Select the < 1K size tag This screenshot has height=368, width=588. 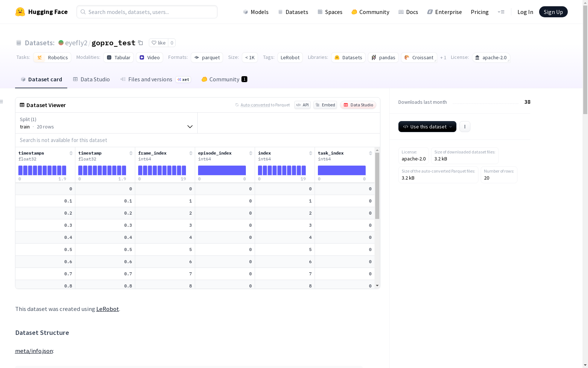pos(250,57)
